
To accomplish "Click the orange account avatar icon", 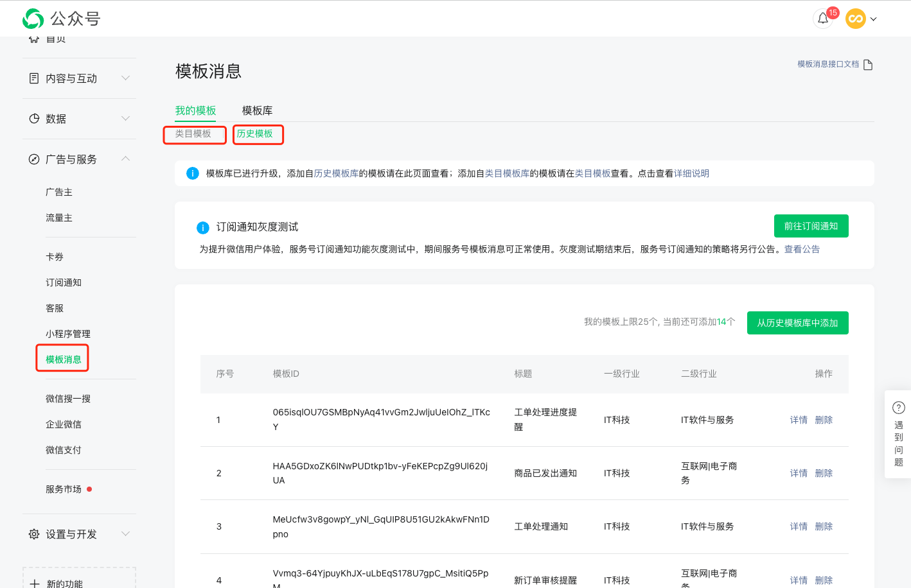I will click(x=855, y=19).
